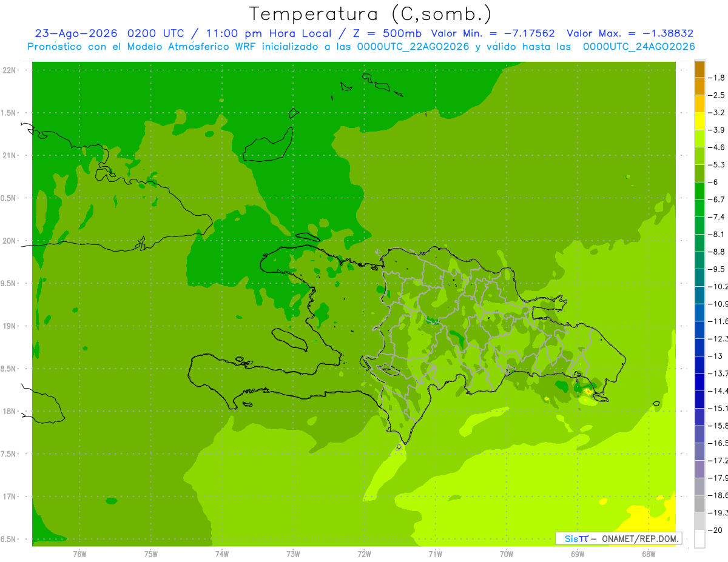Click the colorbar label "-7.4"
The width and height of the screenshot is (728, 562).
coord(717,216)
